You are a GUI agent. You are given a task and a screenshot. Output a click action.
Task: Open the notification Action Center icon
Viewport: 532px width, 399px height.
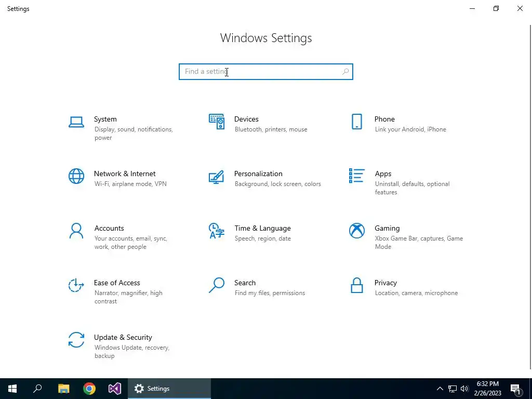[x=516, y=389]
